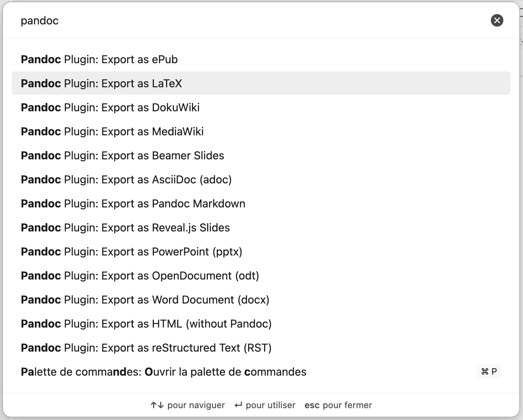The height and width of the screenshot is (420, 523).
Task: Run Export as ePub command
Action: [99, 60]
